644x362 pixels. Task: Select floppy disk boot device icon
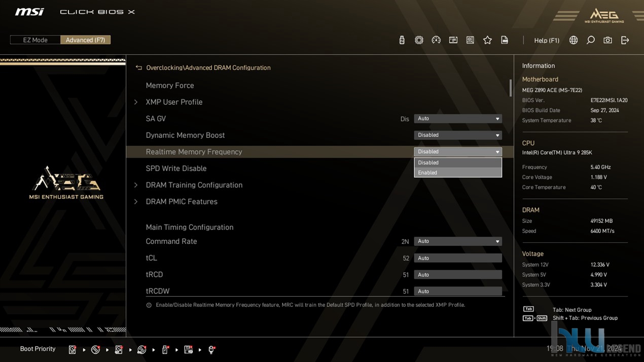click(x=188, y=349)
